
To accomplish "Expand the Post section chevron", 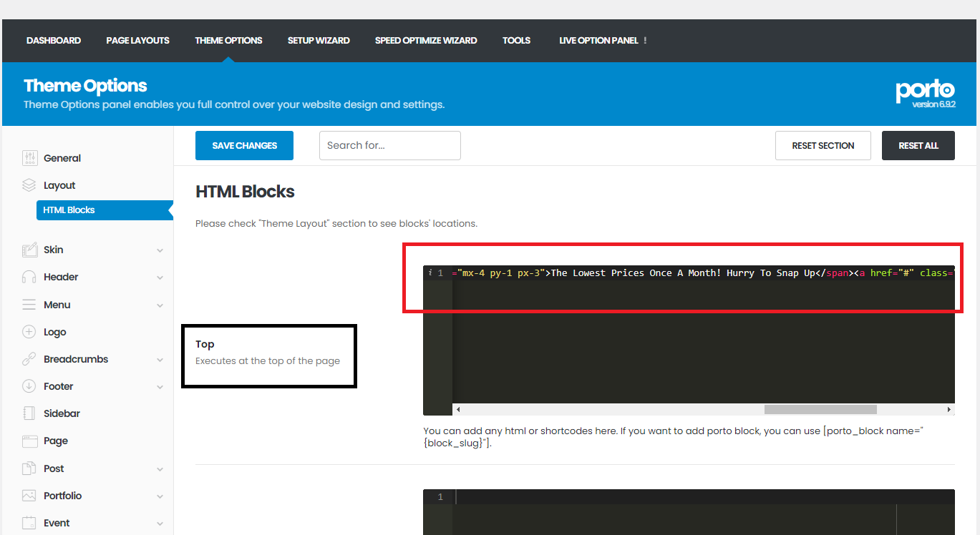I will 160,469.
